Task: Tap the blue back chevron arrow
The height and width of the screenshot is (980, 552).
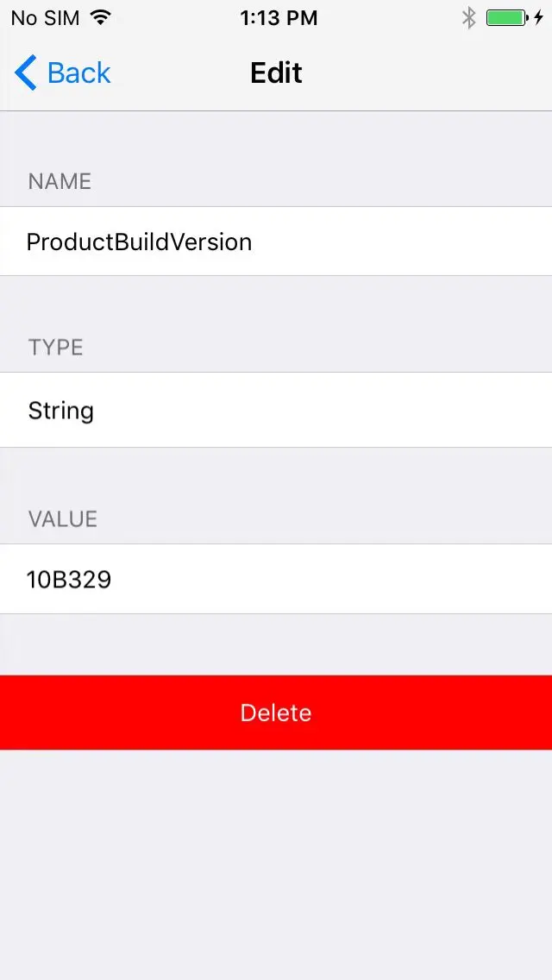Action: coord(26,72)
